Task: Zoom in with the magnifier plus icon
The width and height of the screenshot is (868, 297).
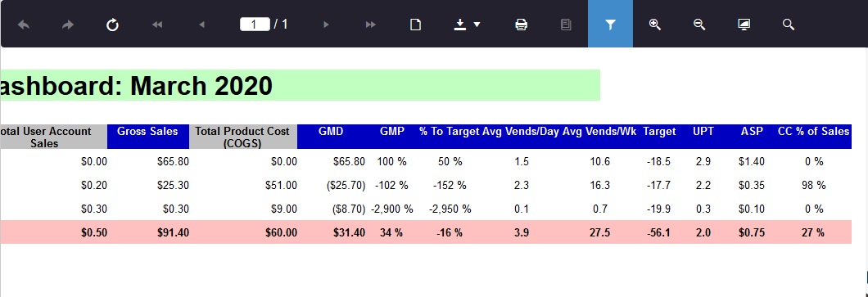Action: tap(655, 25)
